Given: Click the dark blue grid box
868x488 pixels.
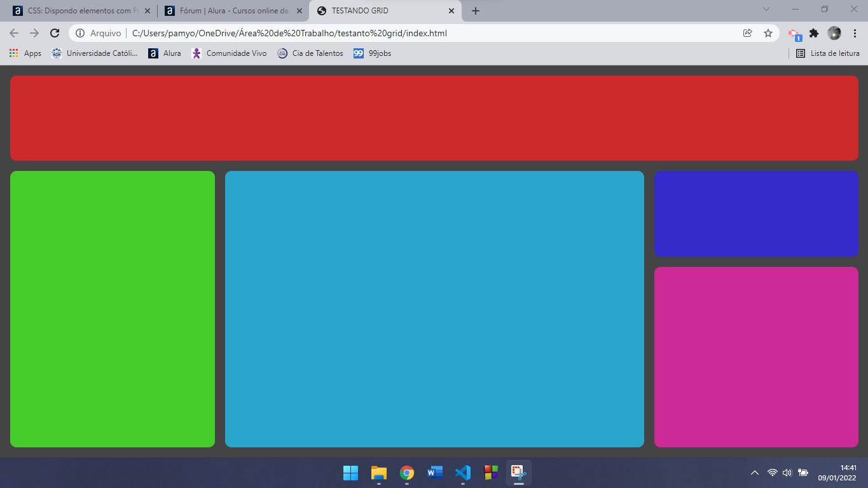Looking at the screenshot, I should point(756,213).
